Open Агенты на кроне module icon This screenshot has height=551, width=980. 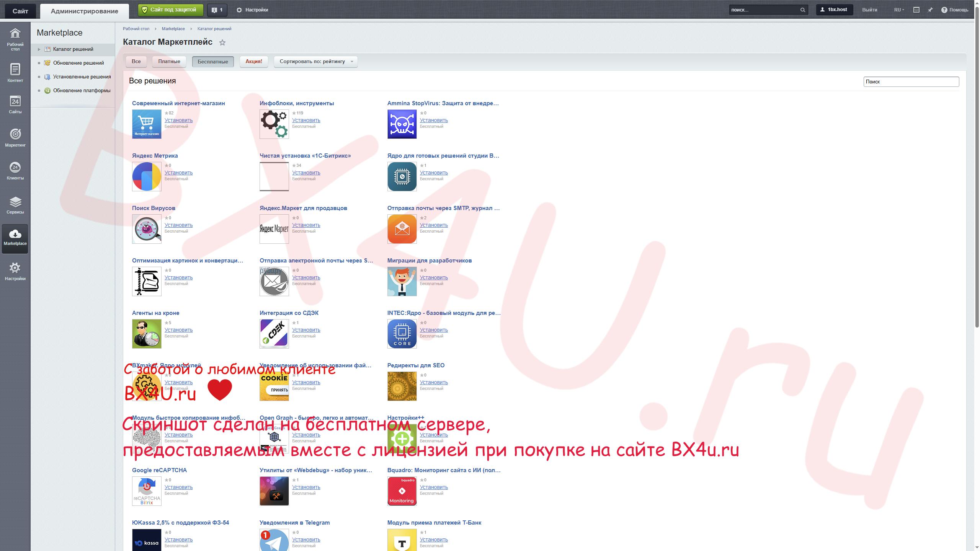(147, 334)
